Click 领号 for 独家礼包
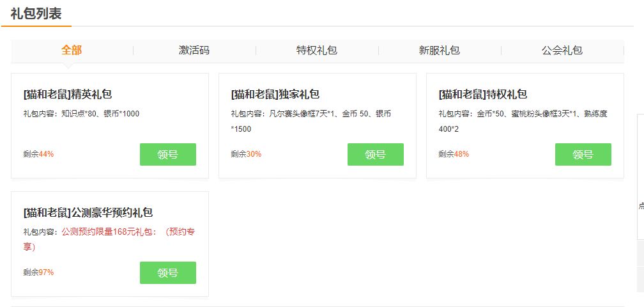This screenshot has height=307, width=644. pos(376,155)
